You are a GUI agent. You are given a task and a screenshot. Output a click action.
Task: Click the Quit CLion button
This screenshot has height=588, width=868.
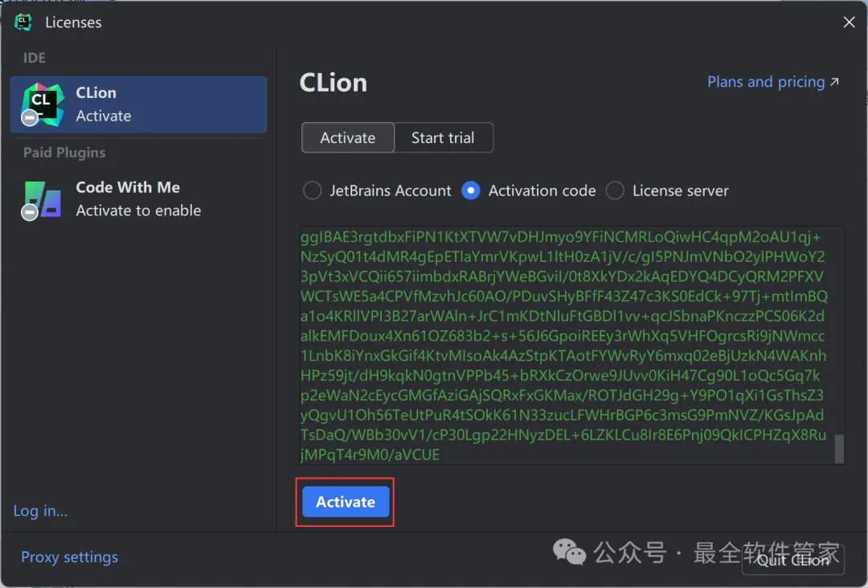792,560
